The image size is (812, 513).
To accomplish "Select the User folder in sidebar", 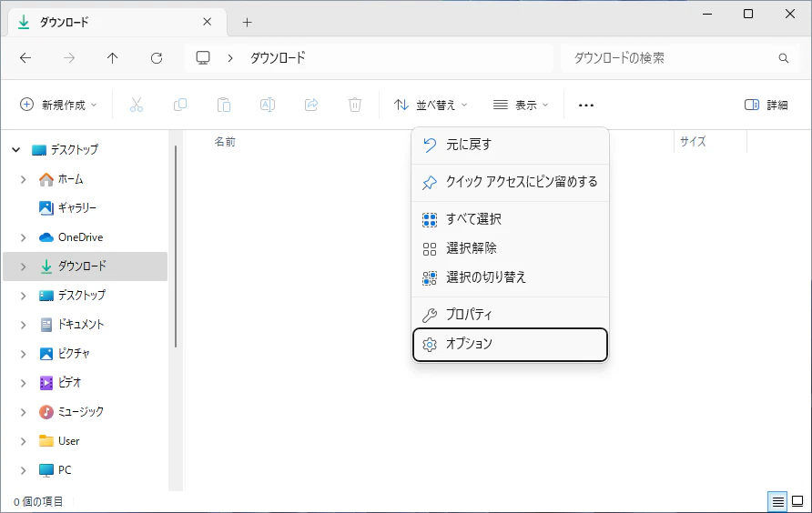I will 69,441.
